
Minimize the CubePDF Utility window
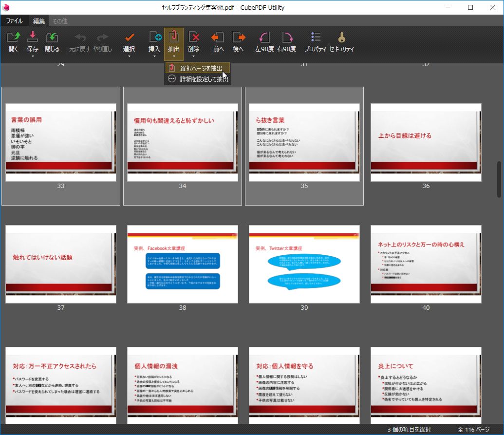click(x=448, y=7)
